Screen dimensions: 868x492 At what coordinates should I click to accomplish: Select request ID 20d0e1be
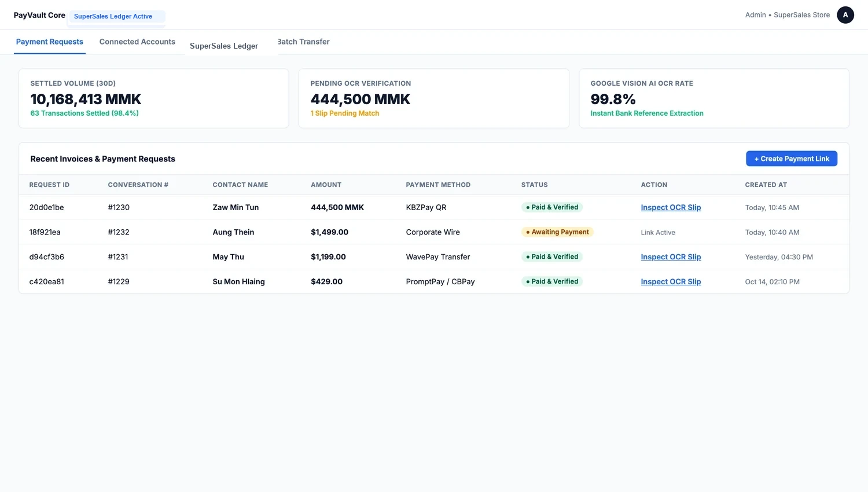(47, 207)
